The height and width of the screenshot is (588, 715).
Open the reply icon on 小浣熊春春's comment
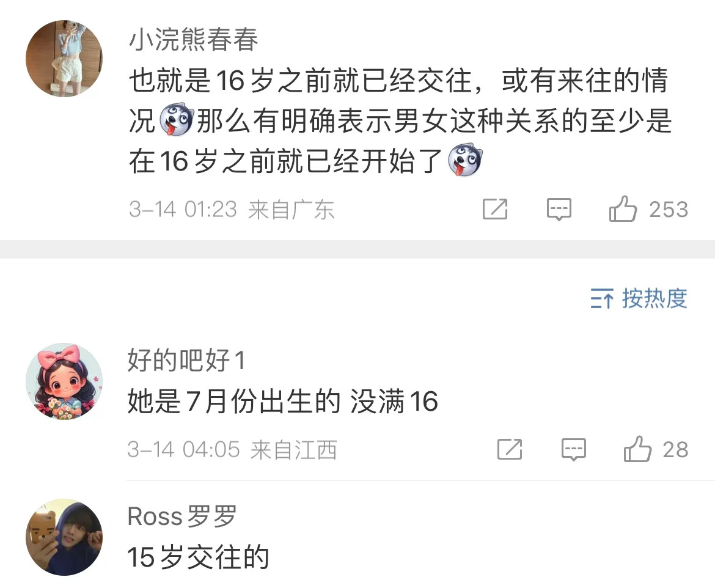tap(559, 210)
